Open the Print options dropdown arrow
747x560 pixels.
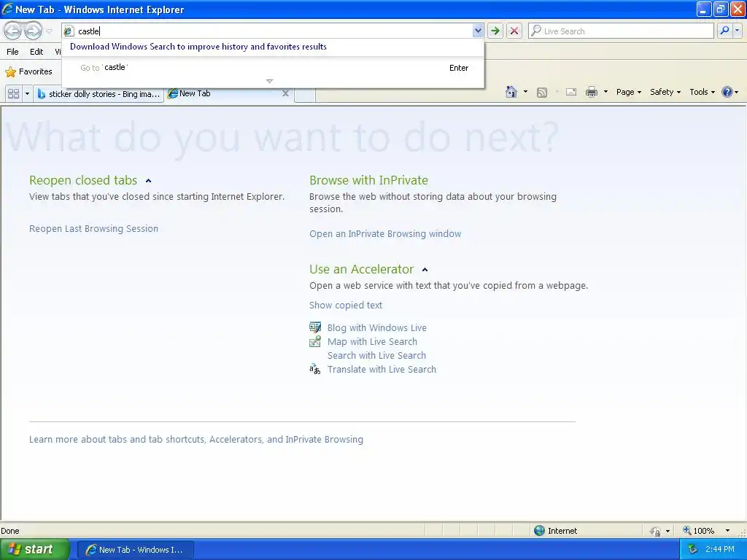605,92
